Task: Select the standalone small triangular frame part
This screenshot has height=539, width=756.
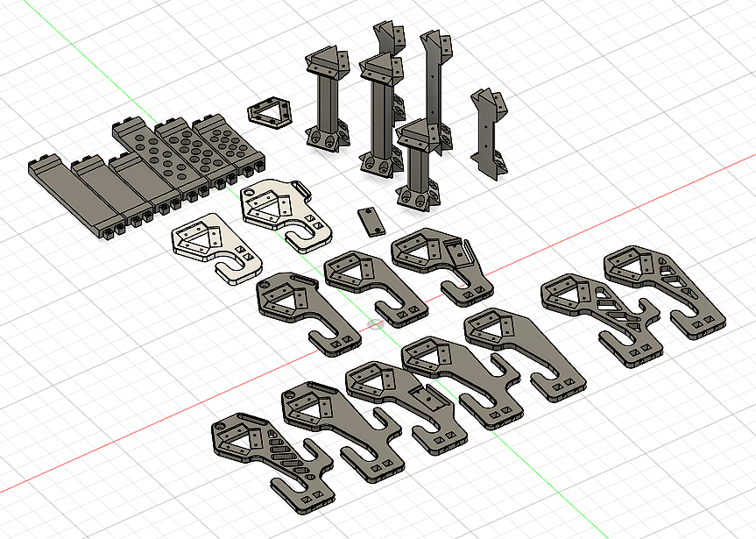Action: (x=270, y=113)
